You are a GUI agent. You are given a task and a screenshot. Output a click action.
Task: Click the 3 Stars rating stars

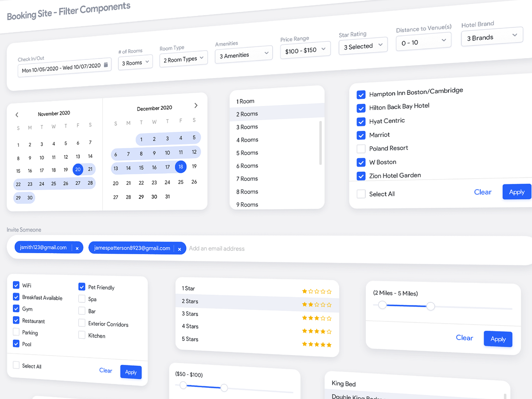click(317, 318)
